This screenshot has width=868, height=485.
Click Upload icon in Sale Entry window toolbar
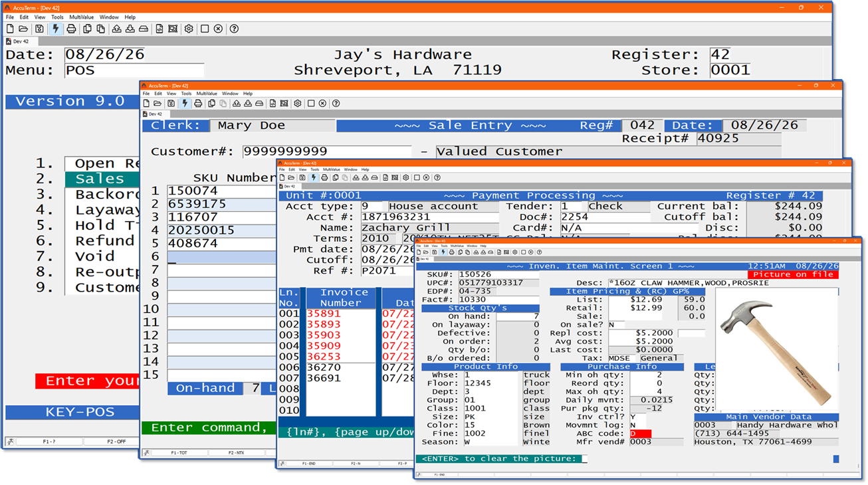pos(236,104)
